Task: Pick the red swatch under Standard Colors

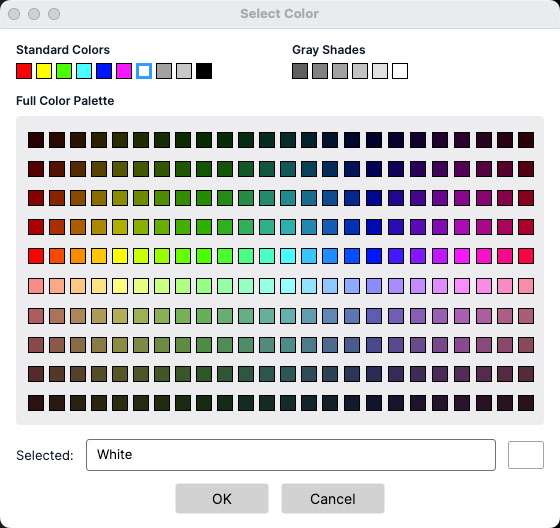Action: [x=24, y=71]
